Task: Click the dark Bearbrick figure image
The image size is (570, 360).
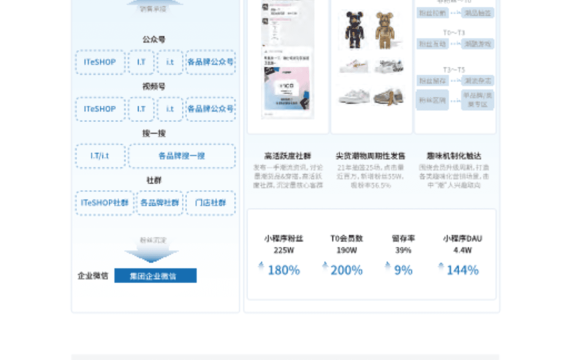Action: click(x=354, y=30)
